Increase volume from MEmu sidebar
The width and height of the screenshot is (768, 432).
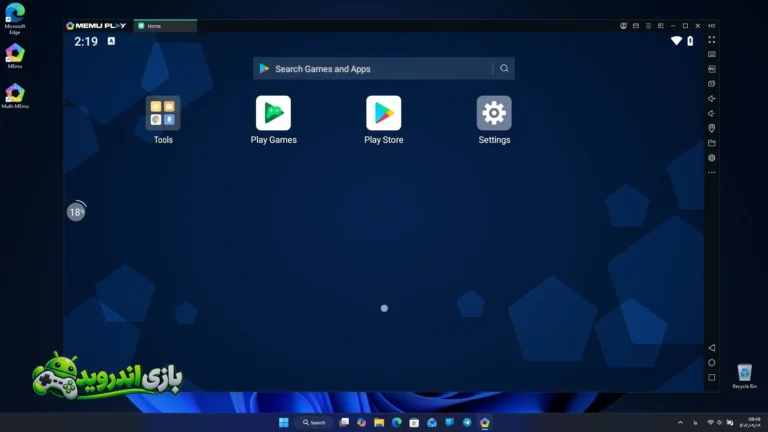point(712,98)
